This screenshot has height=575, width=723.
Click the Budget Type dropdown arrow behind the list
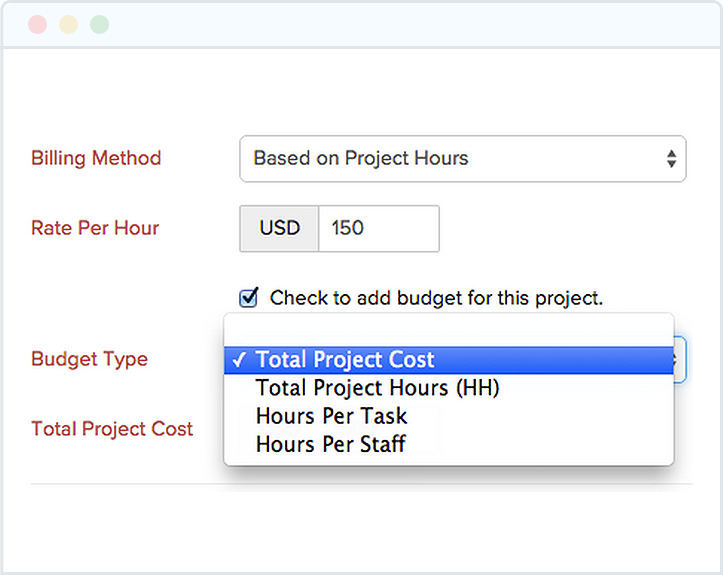tap(680, 359)
